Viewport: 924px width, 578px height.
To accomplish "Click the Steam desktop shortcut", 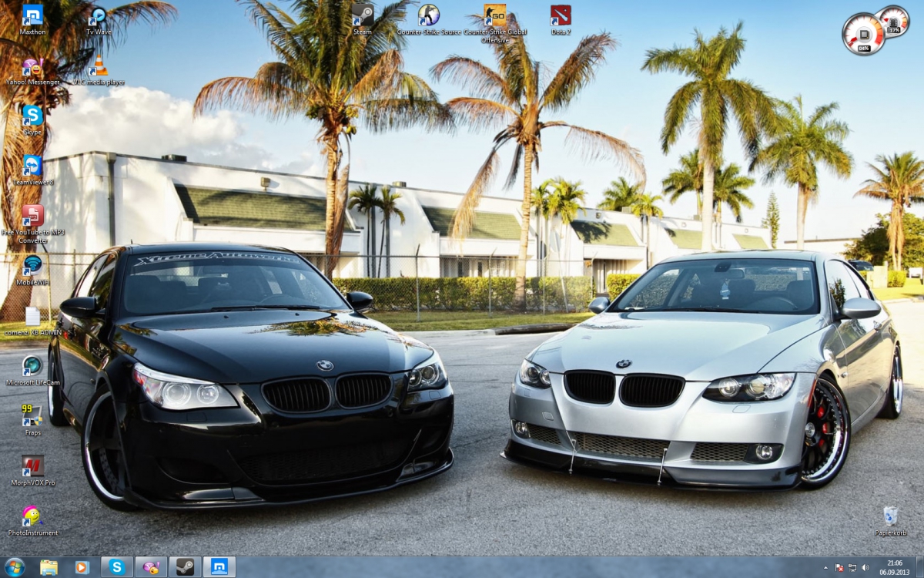I will (363, 20).
